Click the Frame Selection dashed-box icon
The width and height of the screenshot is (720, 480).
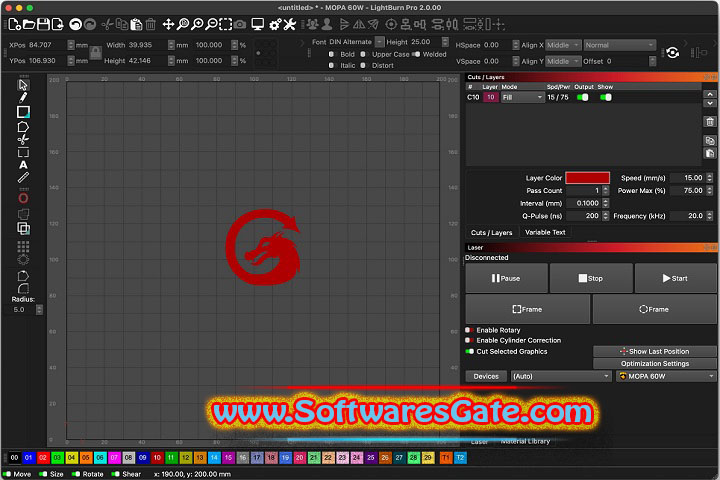[225, 24]
